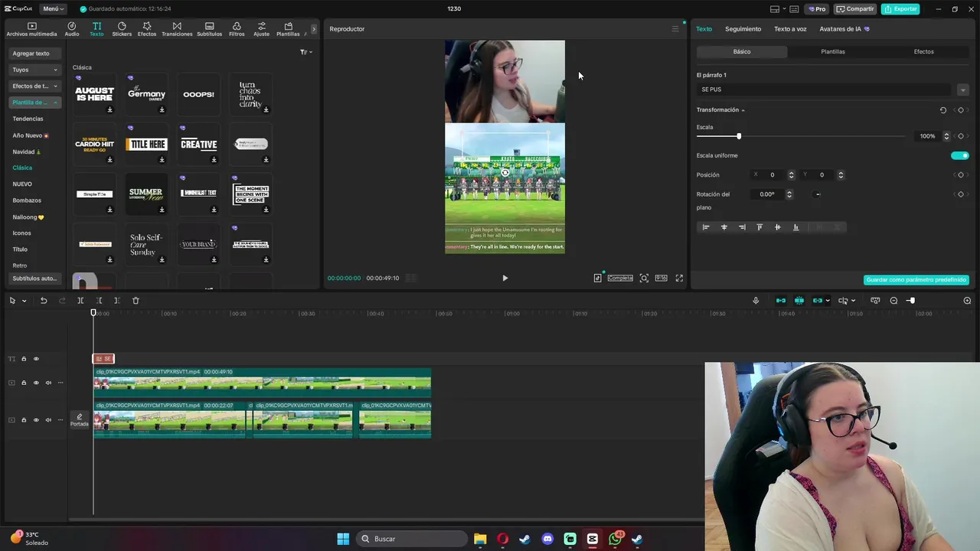
Task: Switch to the Seguimiento tab
Action: click(x=743, y=29)
